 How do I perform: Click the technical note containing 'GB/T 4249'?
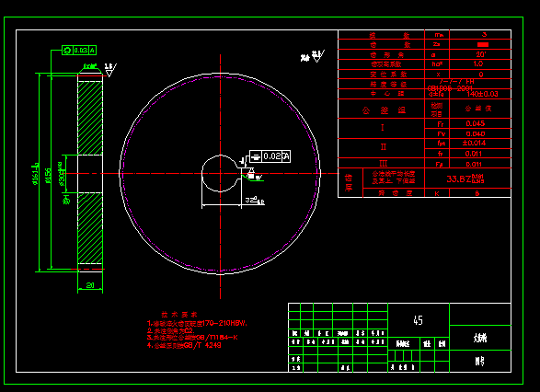tap(184, 345)
